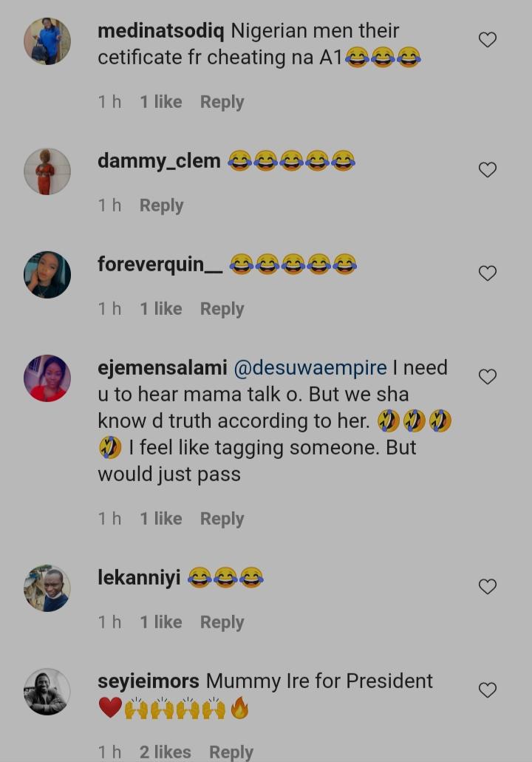Tap the heart on dammy_clem's comment
Screen dimensions: 532x762
coord(488,170)
